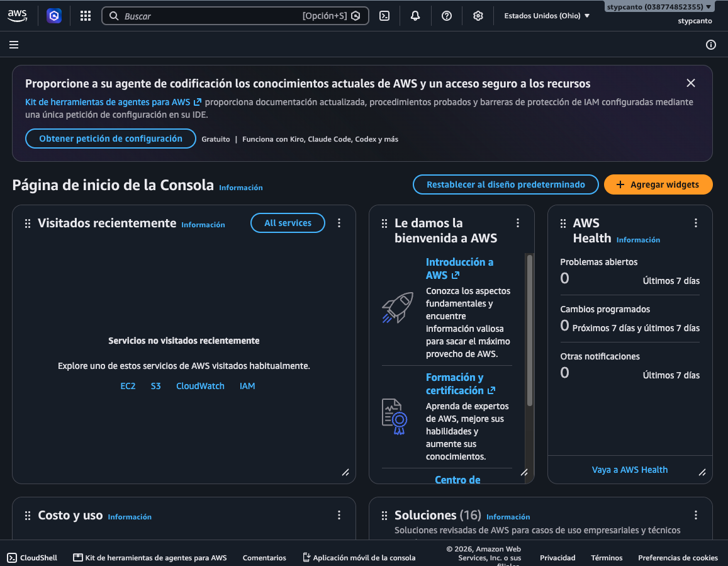The image size is (728, 566).
Task: Open options menu of Costo y uso widget
Action: [339, 515]
